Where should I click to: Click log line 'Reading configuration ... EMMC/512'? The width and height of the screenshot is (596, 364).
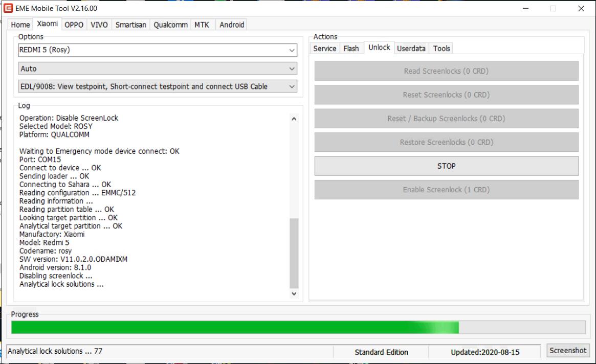78,193
